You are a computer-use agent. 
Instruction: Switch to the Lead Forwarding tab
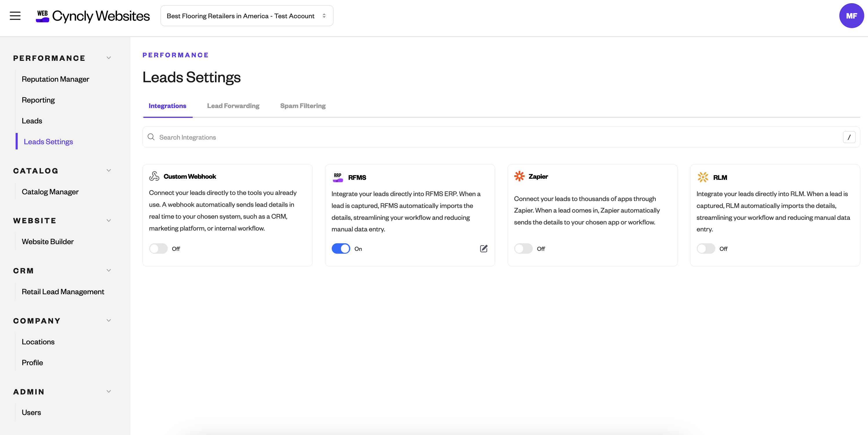[x=233, y=106]
